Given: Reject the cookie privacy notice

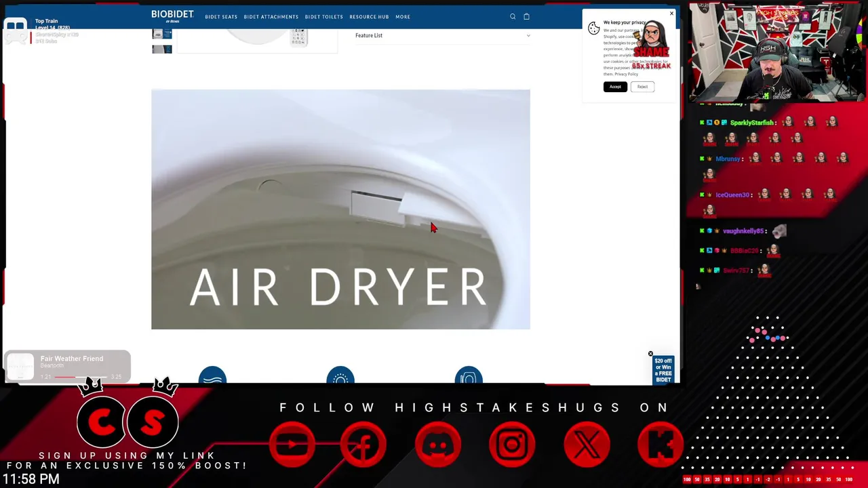Looking at the screenshot, I should (642, 87).
